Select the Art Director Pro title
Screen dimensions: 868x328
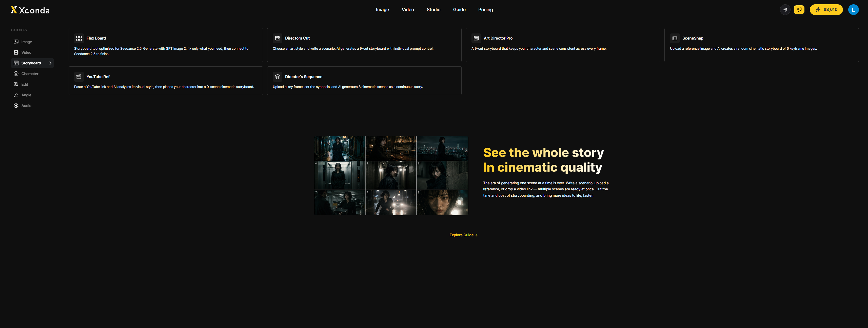(x=498, y=38)
